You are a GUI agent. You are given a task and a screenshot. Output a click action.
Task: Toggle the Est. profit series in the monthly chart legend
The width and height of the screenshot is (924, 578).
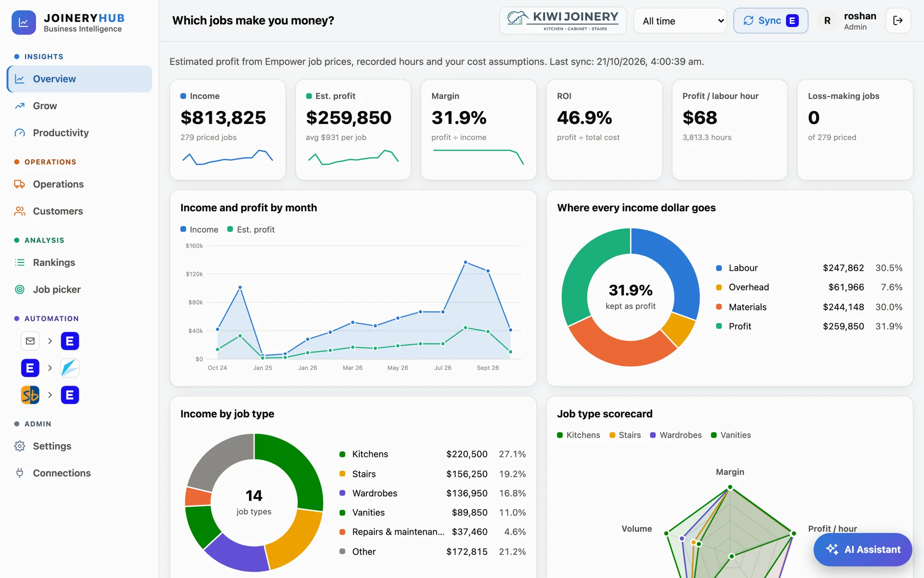point(251,230)
